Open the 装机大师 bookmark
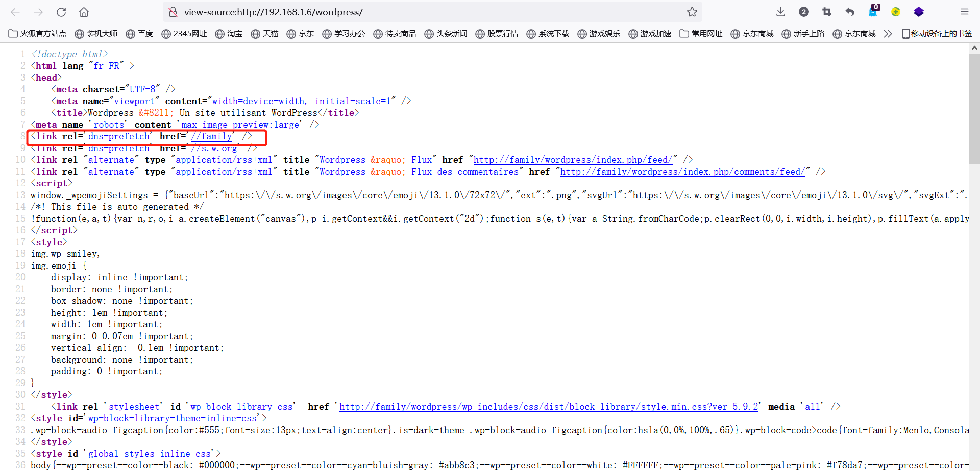Image resolution: width=980 pixels, height=471 pixels. click(96, 34)
